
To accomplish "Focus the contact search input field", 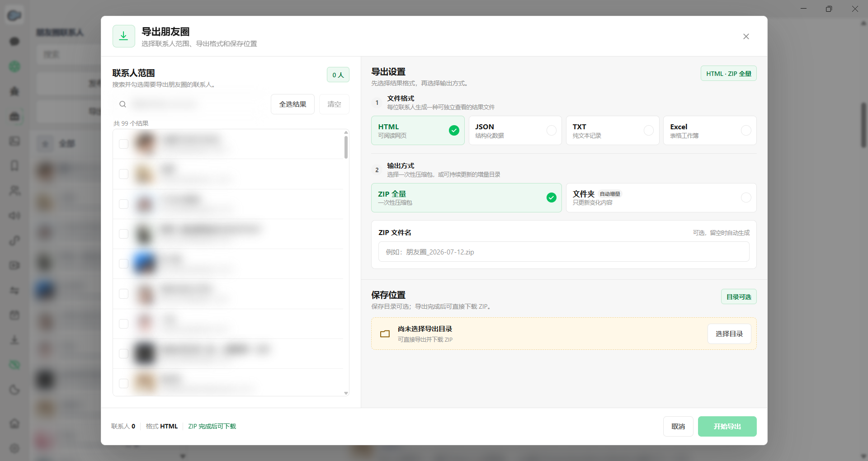I will click(x=190, y=104).
